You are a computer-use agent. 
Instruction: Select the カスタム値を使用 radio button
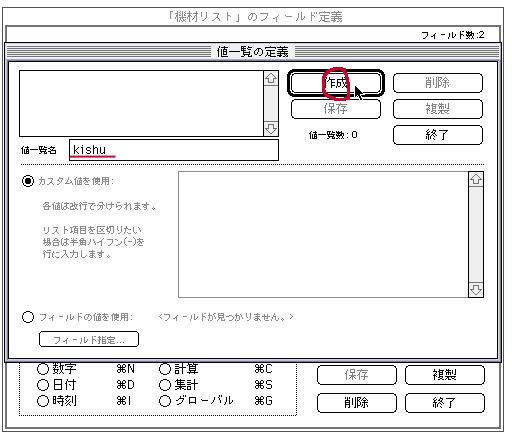pyautogui.click(x=28, y=181)
